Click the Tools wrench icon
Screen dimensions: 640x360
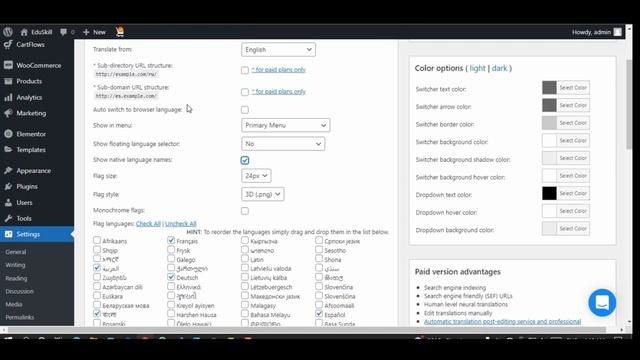pyautogui.click(x=8, y=218)
